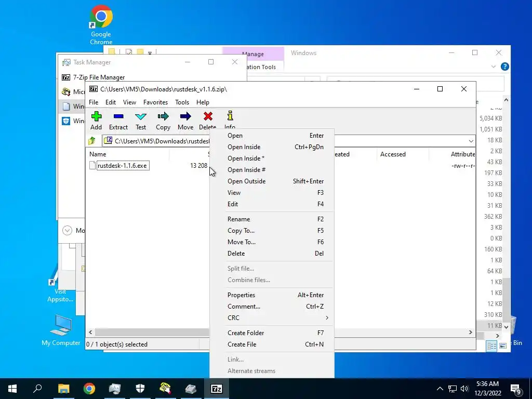Switch Explorer to large icons view
Screen dimensions: 532x399
(x=503, y=346)
